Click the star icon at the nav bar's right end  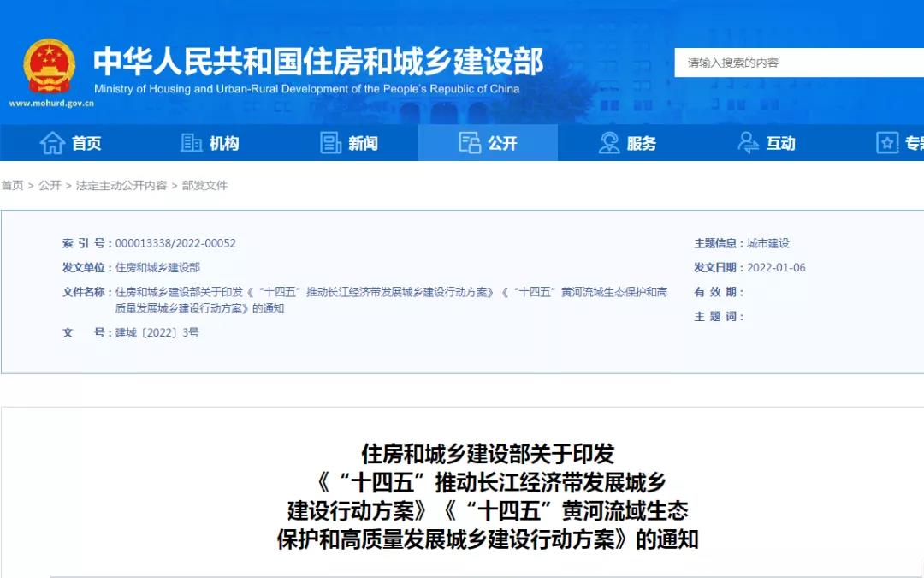pyautogui.click(x=887, y=143)
